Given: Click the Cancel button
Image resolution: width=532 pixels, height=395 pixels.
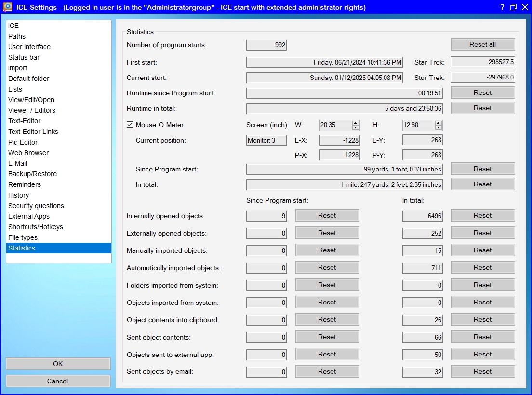Looking at the screenshot, I should click(x=58, y=381).
